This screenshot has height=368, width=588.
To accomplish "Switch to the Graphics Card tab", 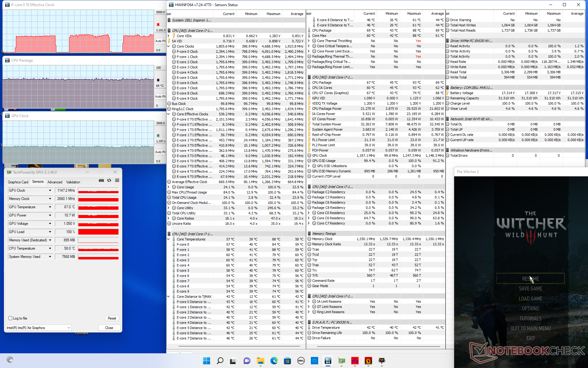I will (18, 182).
